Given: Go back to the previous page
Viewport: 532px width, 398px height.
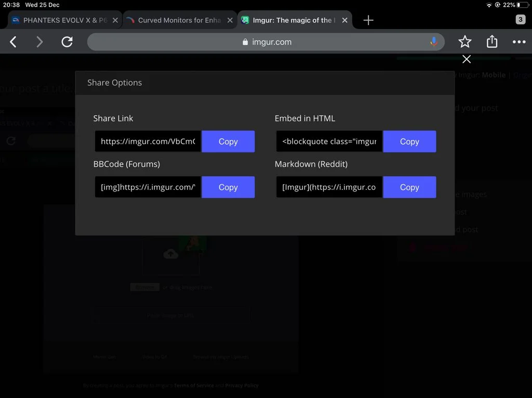Looking at the screenshot, I should click(x=13, y=42).
